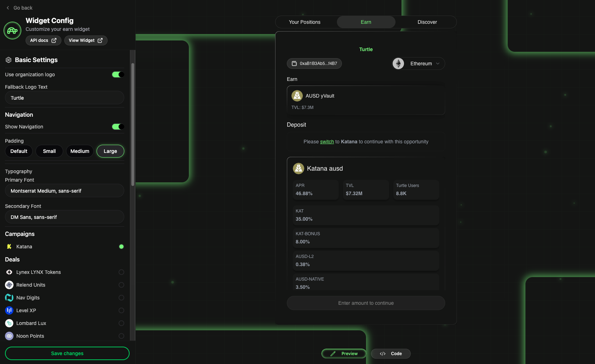Click the settings panel vertical scrollbar
This screenshot has height=364, width=595.
(133, 124)
